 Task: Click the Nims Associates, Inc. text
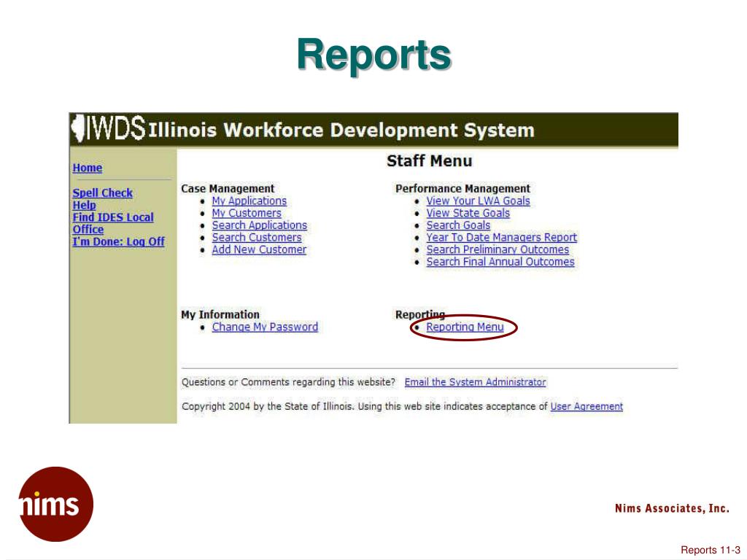tap(672, 508)
